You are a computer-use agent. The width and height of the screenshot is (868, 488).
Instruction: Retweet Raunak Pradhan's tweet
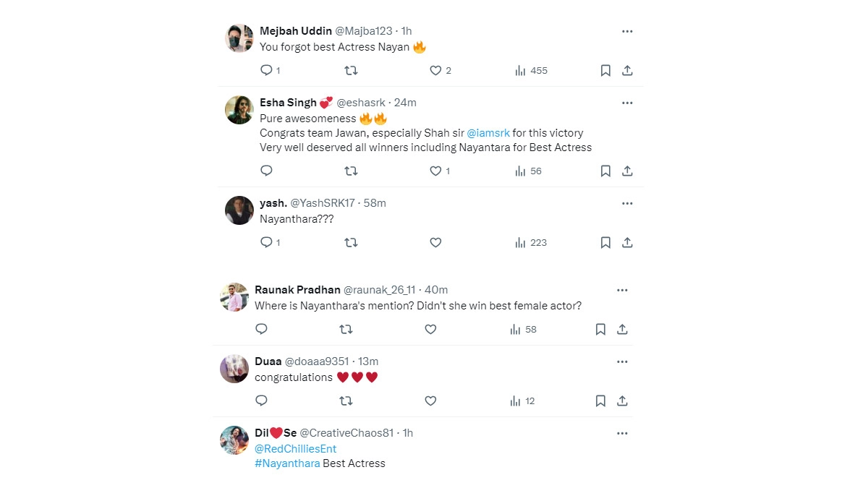coord(346,329)
